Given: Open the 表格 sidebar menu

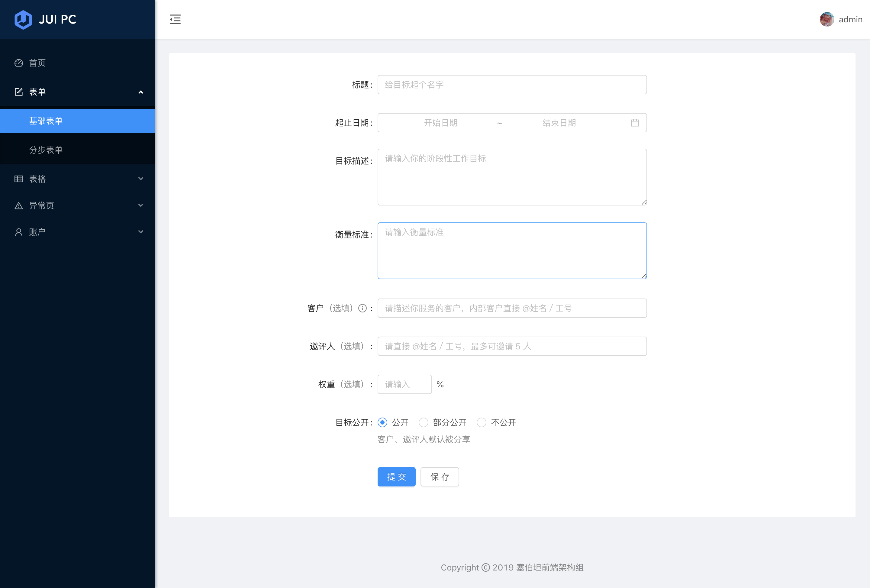Looking at the screenshot, I should (77, 179).
